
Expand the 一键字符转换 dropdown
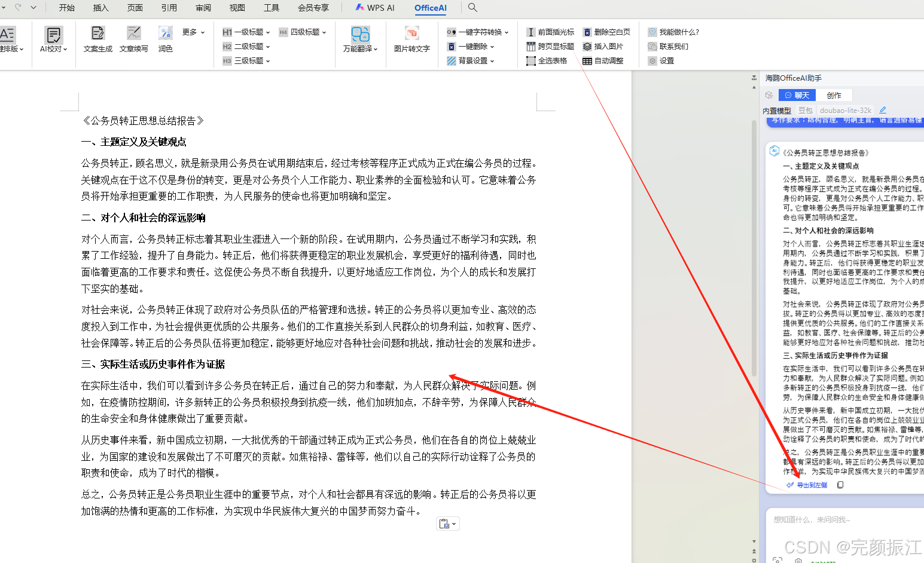(478, 32)
